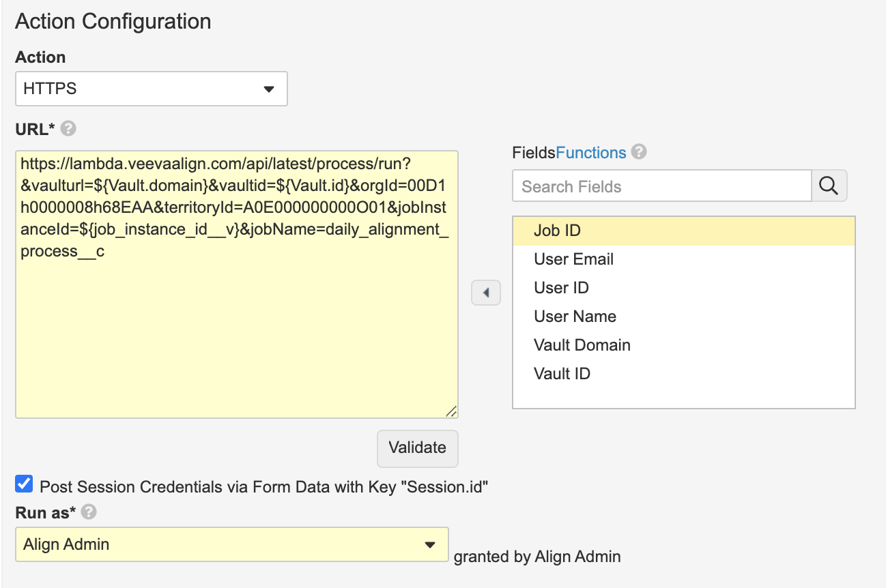Click the help icon next to URL
This screenshot has width=886, height=588.
[x=68, y=128]
